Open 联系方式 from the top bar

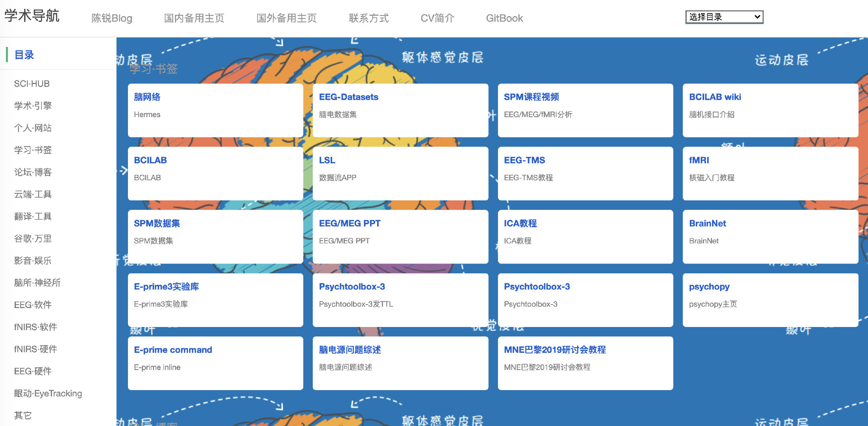[368, 18]
